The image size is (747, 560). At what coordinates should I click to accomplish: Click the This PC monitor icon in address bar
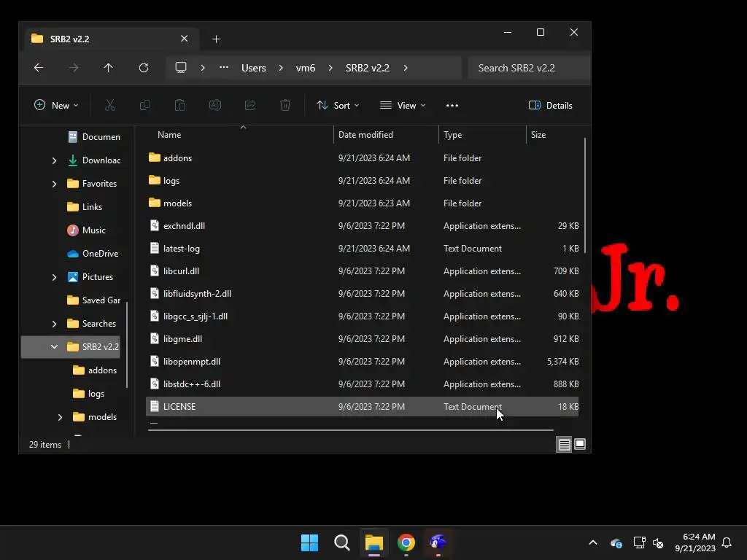(x=181, y=68)
